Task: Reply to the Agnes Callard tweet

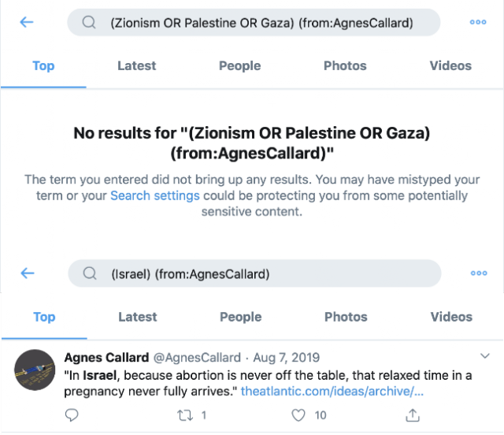Action: [72, 415]
